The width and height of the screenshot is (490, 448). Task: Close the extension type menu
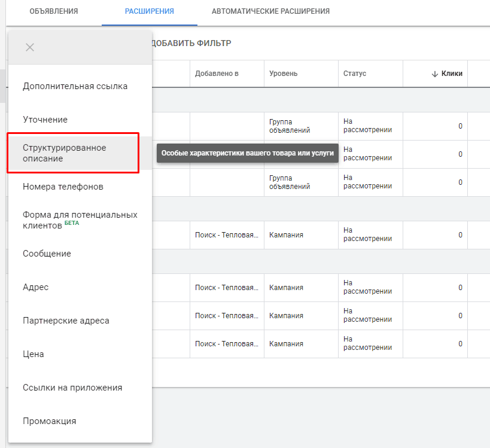(29, 47)
